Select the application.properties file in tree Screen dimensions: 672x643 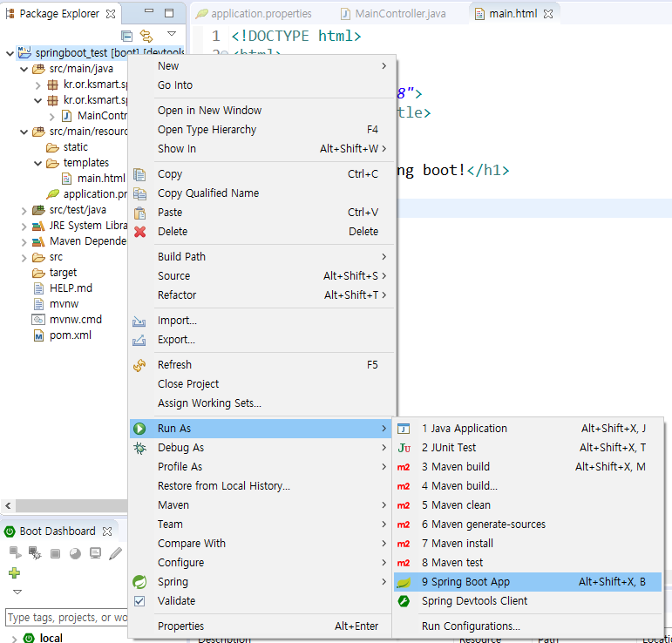[x=95, y=194]
